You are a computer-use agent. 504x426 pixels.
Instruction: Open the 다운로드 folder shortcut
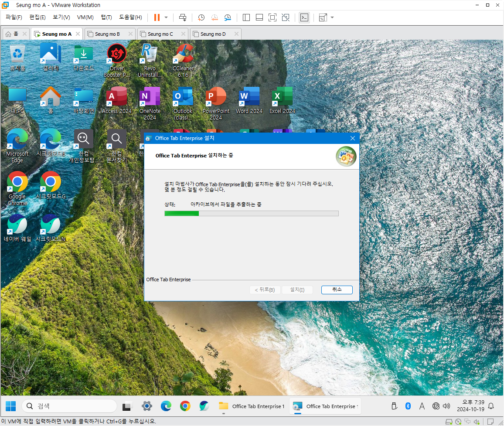pyautogui.click(x=84, y=58)
